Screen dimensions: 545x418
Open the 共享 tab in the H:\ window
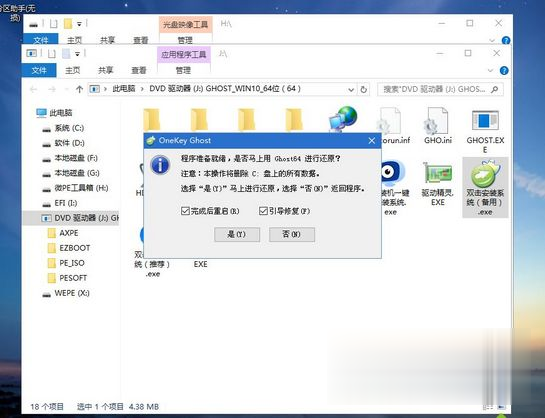107,40
